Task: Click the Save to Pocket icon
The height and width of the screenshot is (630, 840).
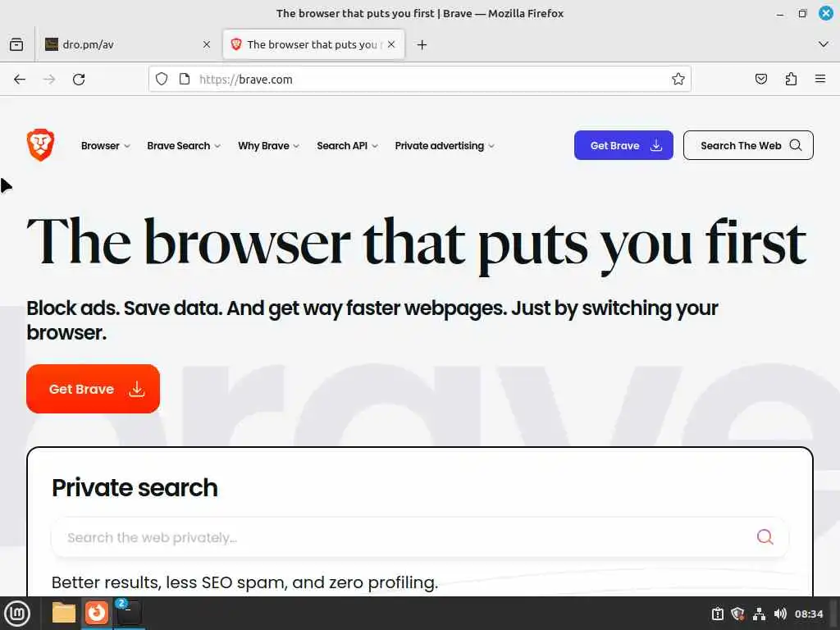Action: click(760, 80)
